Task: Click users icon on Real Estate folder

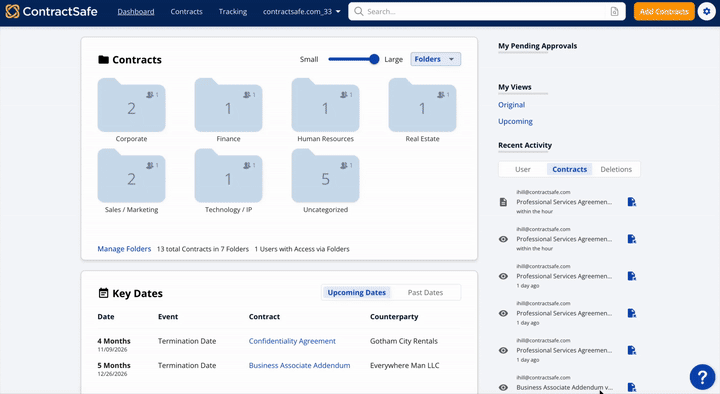Action: click(440, 95)
